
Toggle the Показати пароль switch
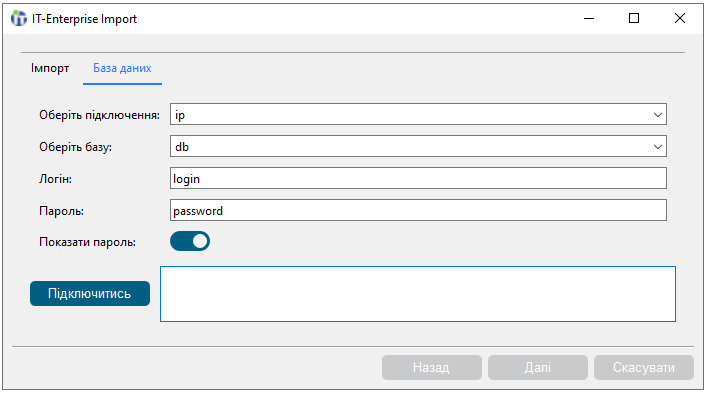click(x=190, y=241)
